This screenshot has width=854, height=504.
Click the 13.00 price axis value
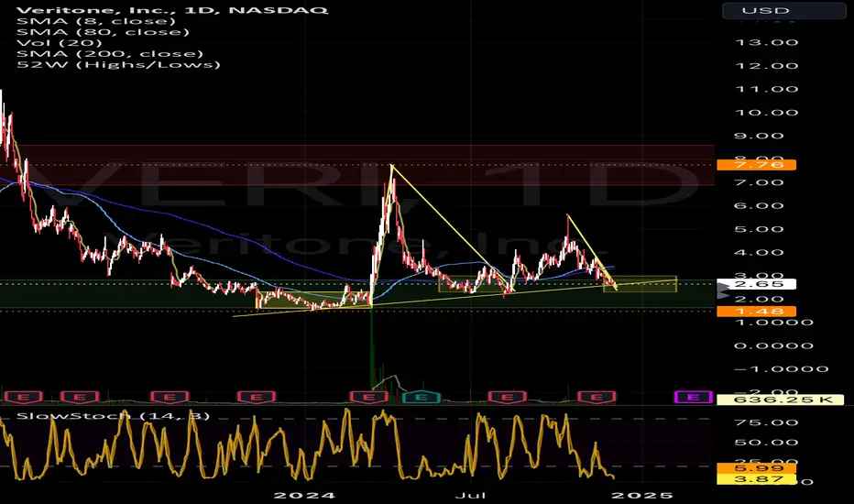click(766, 42)
